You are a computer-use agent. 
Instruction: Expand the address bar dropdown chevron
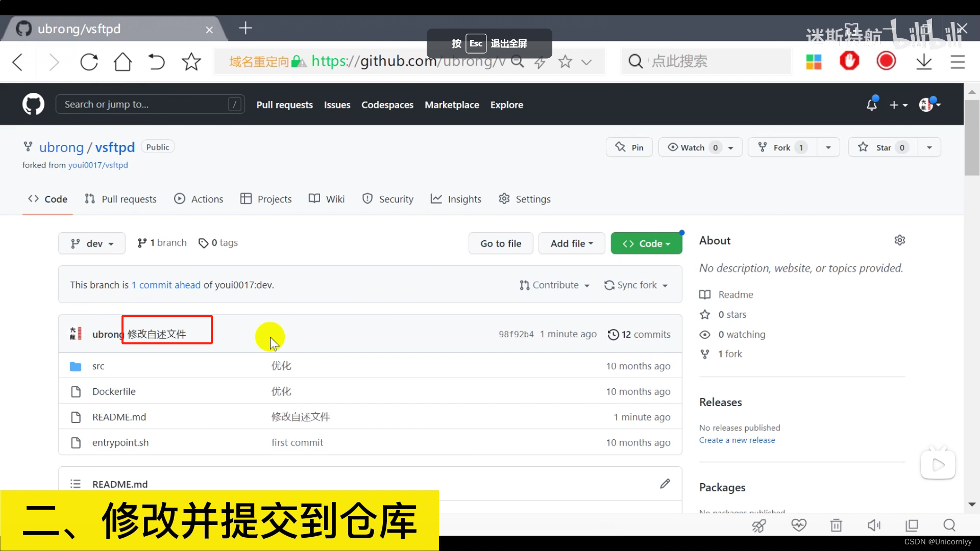586,62
